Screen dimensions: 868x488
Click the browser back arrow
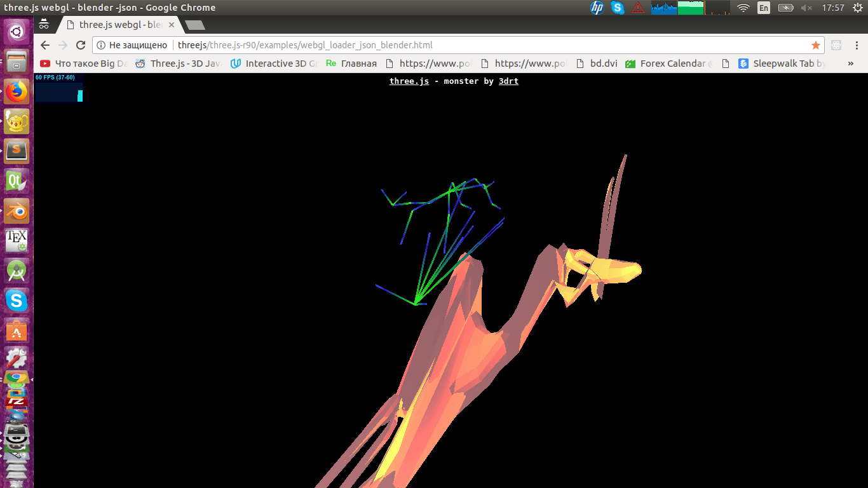click(x=44, y=45)
